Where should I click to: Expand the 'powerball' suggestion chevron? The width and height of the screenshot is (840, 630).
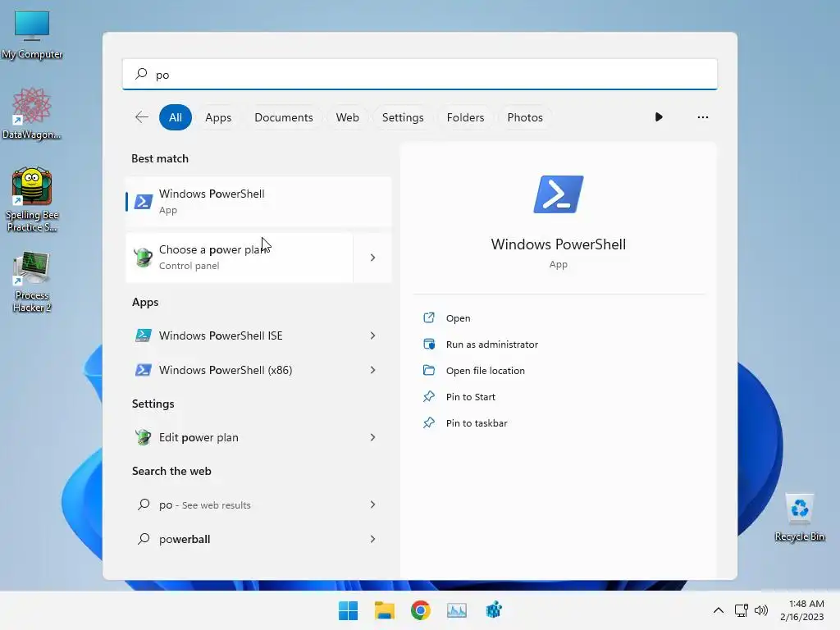pos(373,539)
